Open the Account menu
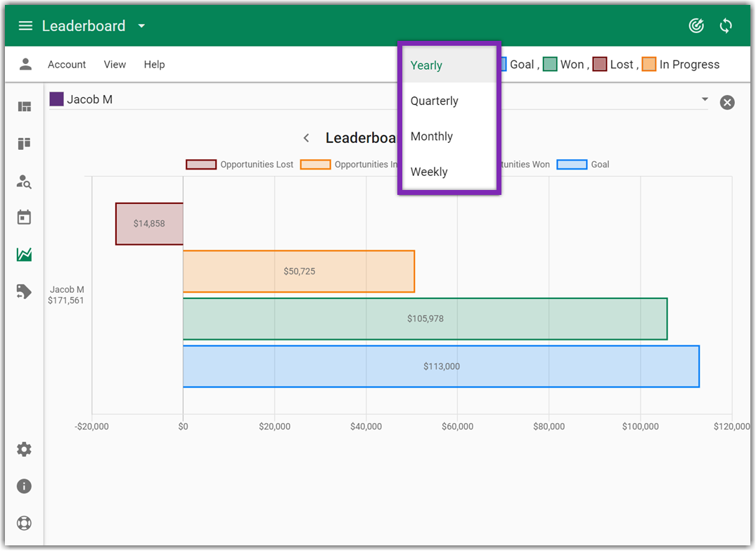The height and width of the screenshot is (551, 756). click(x=67, y=64)
